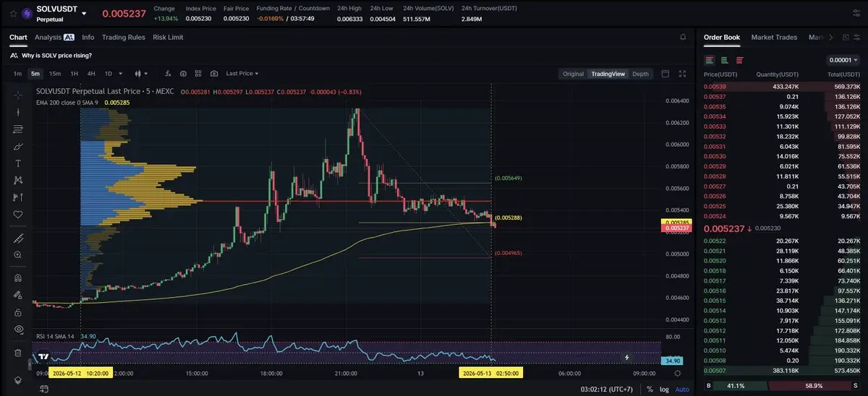
Task: Click 'Why is SOLV price rising?' link
Action: point(56,56)
